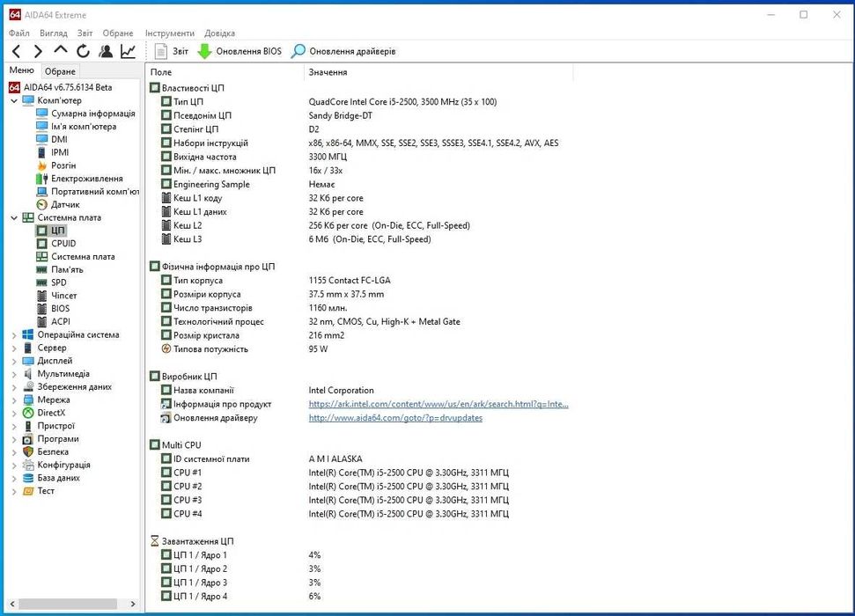
Task: Expand the Операційна система tree node
Action: [14, 335]
